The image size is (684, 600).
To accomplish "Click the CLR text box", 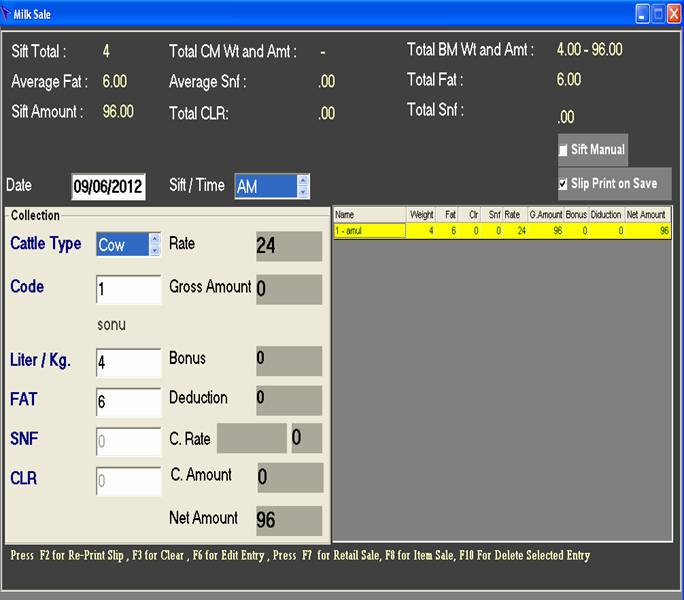I will coord(128,481).
